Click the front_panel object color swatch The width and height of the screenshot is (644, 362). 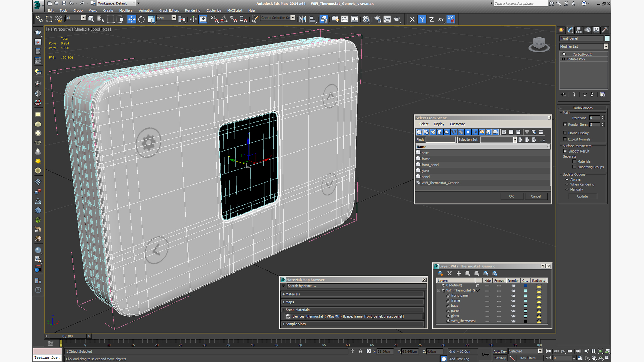(x=607, y=39)
